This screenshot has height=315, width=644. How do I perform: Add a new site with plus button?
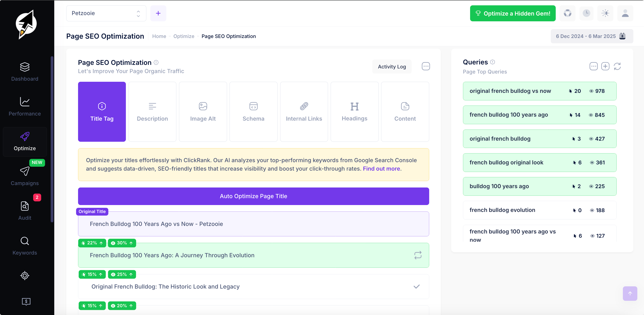pos(158,13)
